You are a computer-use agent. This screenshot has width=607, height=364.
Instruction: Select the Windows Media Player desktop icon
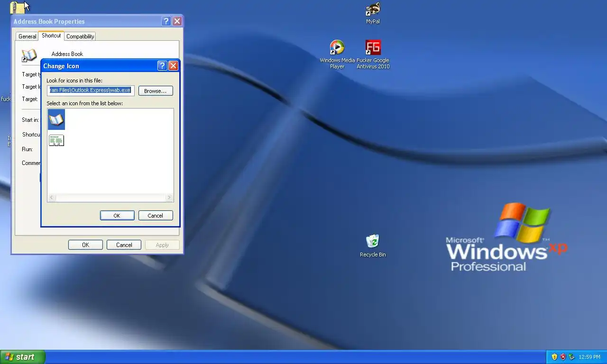pyautogui.click(x=337, y=55)
